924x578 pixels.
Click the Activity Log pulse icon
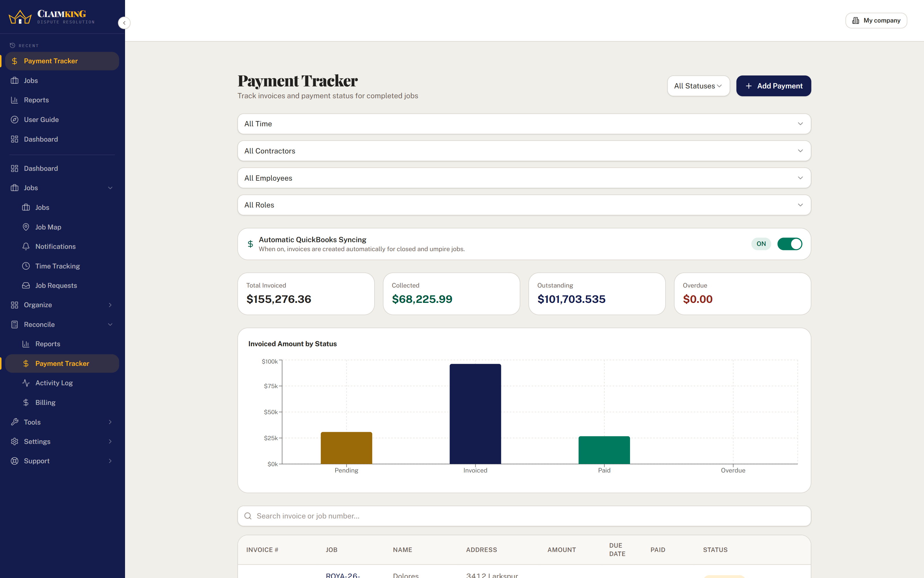click(26, 383)
